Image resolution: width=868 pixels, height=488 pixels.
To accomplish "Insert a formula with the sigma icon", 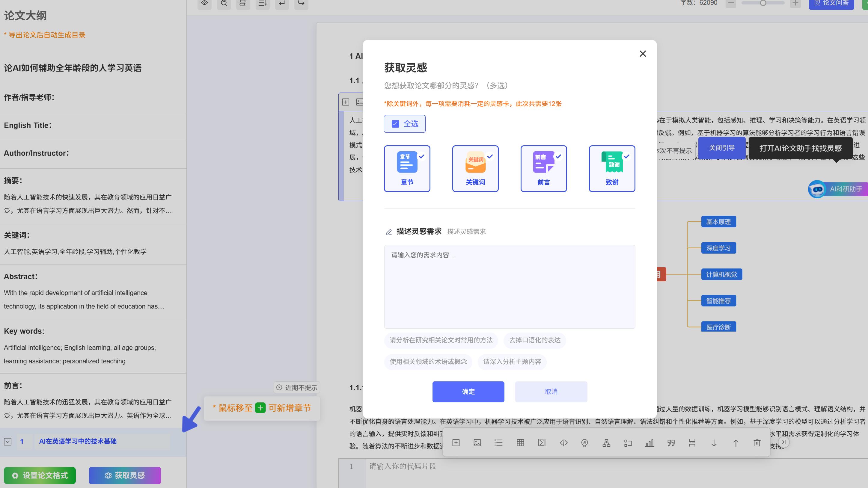I will (542, 442).
